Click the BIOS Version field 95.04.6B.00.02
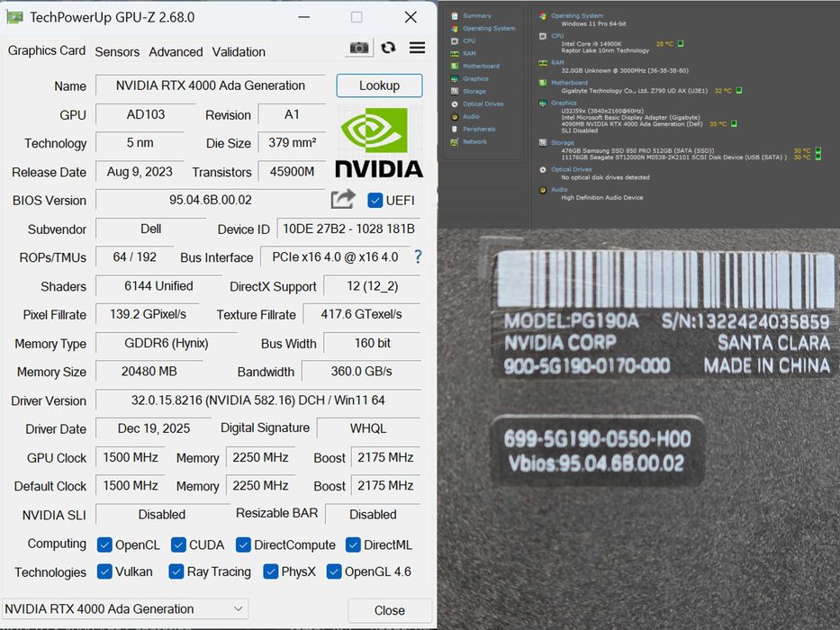This screenshot has width=840, height=630. 211,200
